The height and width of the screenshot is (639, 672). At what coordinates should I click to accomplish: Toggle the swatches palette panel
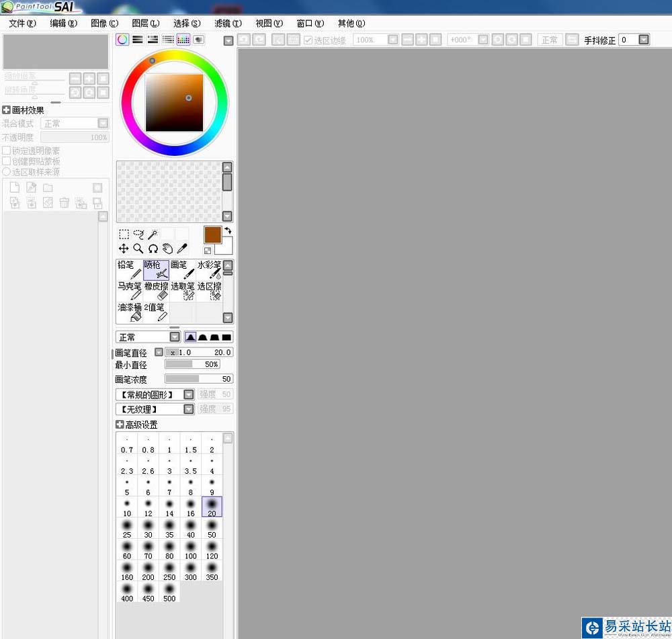pyautogui.click(x=183, y=40)
